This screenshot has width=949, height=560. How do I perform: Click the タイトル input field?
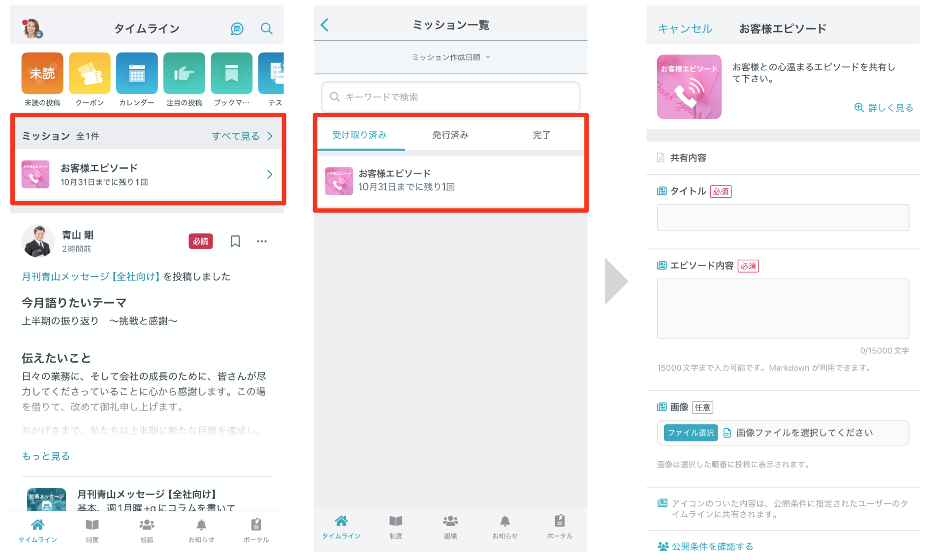pyautogui.click(x=782, y=218)
